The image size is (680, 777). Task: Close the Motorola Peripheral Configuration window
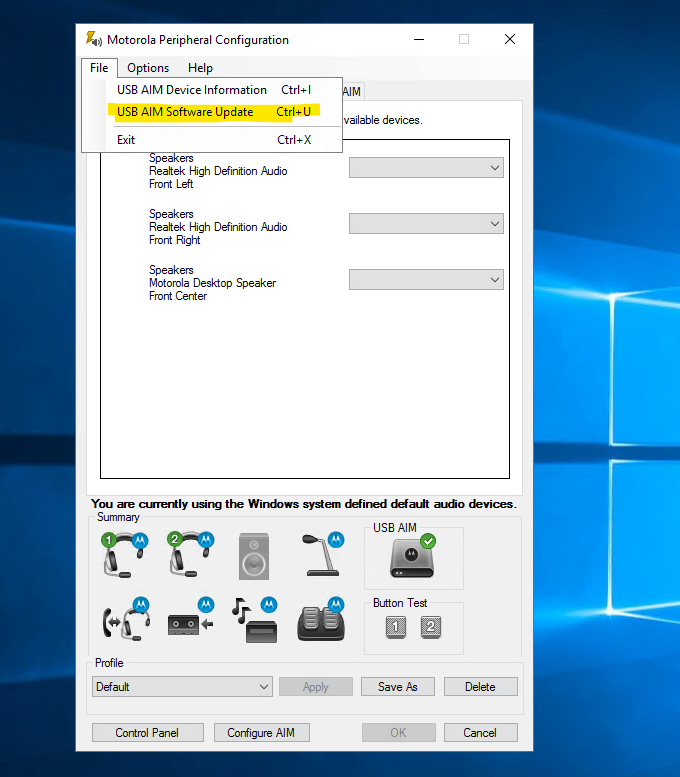[x=510, y=39]
